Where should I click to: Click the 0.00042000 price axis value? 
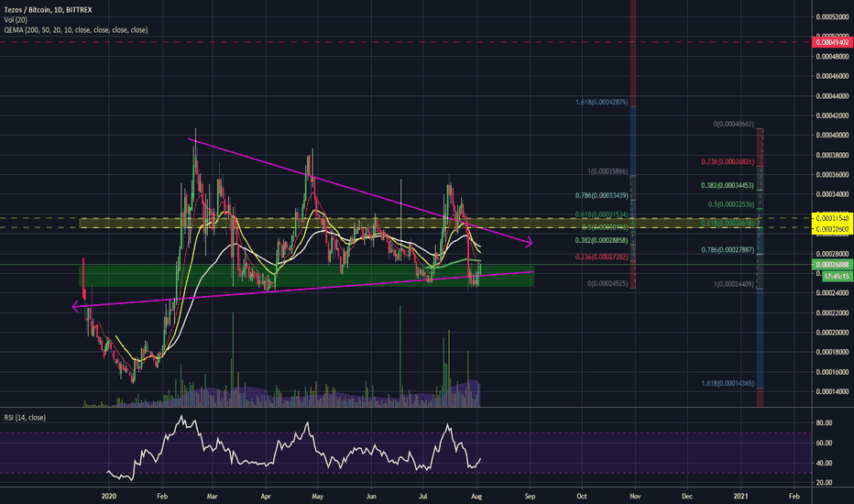(832, 115)
